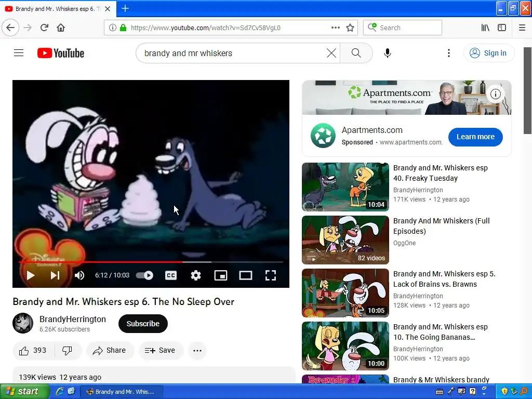Open Apartments.com ad title link
532x399 pixels.
click(x=372, y=130)
